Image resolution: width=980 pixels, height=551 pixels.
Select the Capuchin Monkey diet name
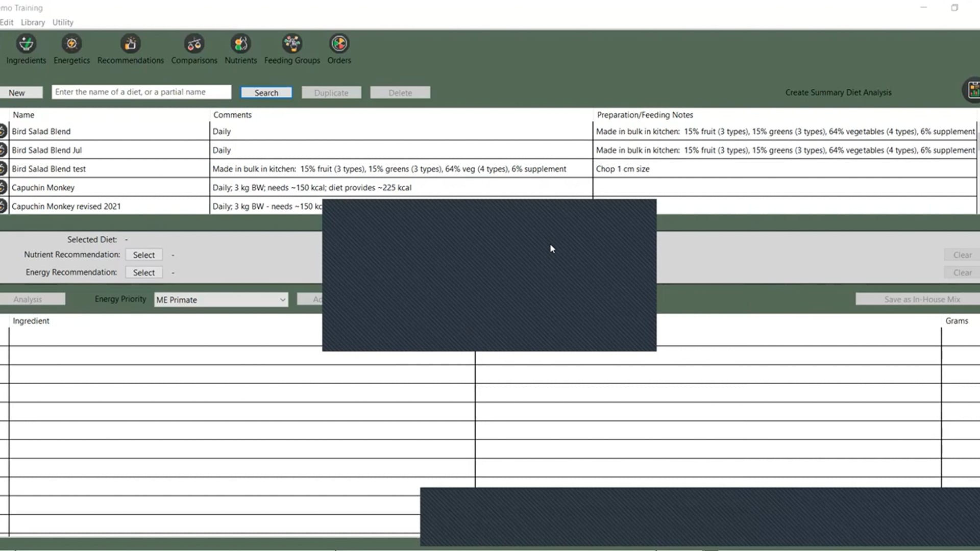pyautogui.click(x=43, y=187)
